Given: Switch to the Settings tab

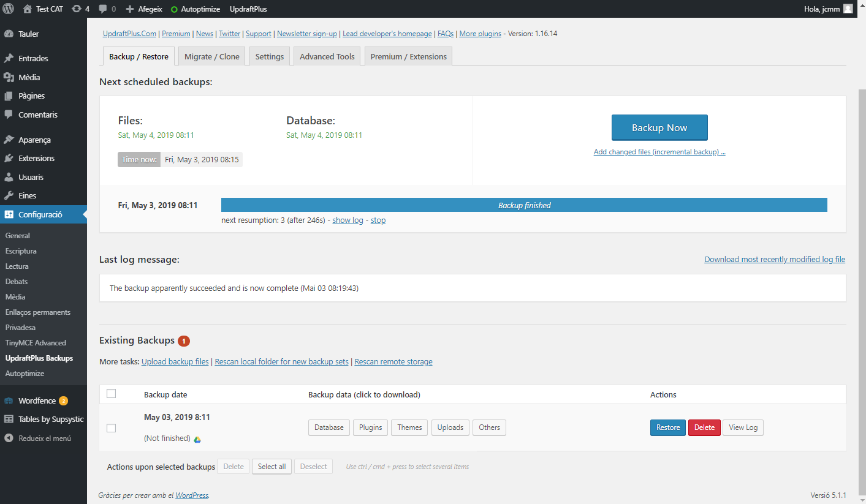Looking at the screenshot, I should [x=270, y=56].
